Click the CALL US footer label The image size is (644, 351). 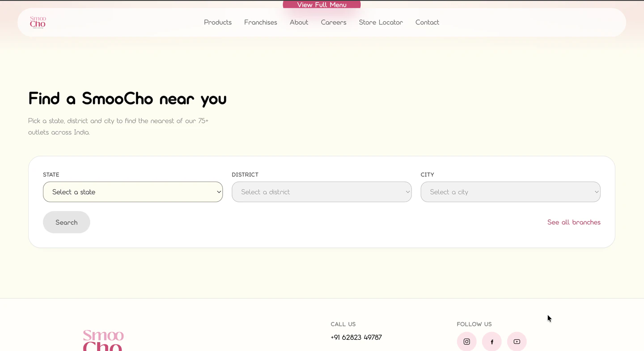[x=343, y=324]
